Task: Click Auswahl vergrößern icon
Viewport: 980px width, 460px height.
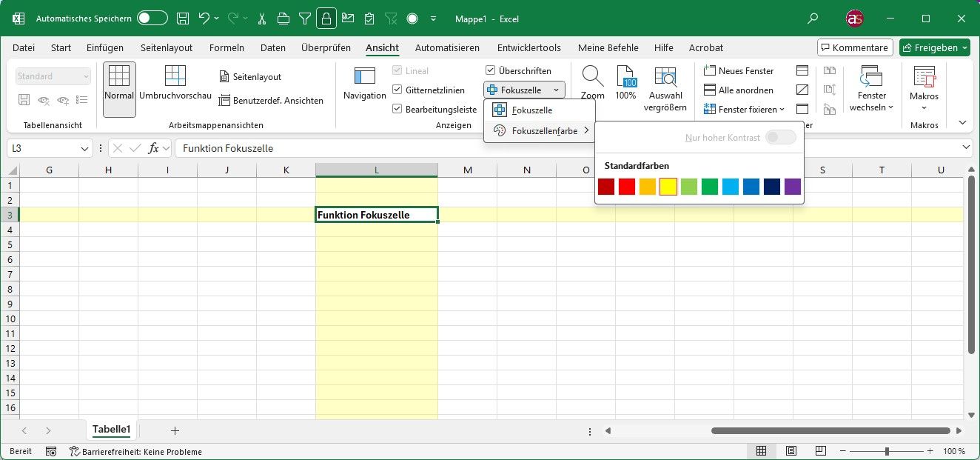Action: pyautogui.click(x=665, y=77)
